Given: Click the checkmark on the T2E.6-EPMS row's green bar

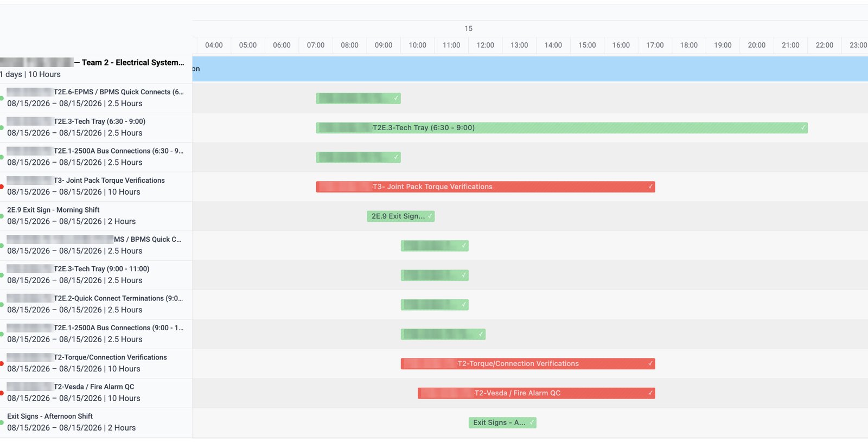Looking at the screenshot, I should click(396, 98).
